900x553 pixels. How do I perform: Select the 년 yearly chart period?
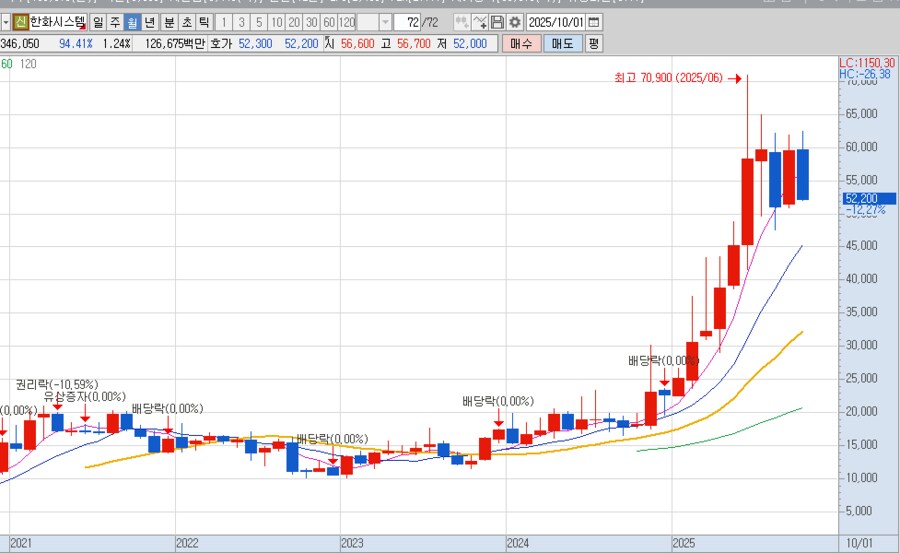click(149, 22)
